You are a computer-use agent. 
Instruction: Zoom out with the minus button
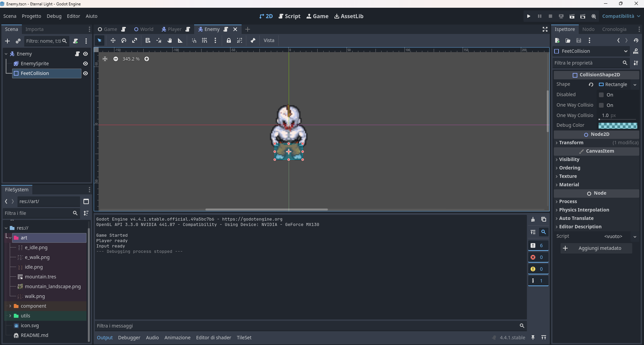116,59
